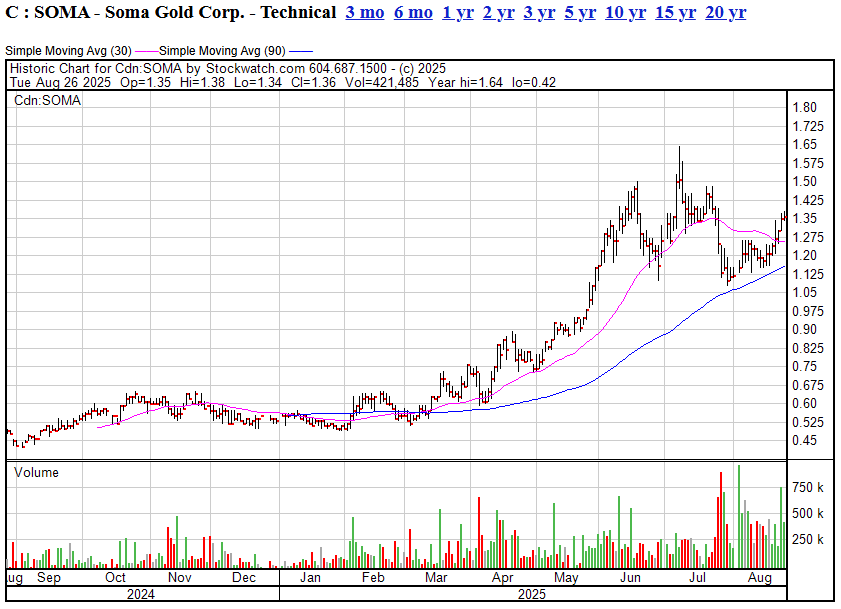Click the 1.80 price axis label
The image size is (841, 609).
(805, 107)
